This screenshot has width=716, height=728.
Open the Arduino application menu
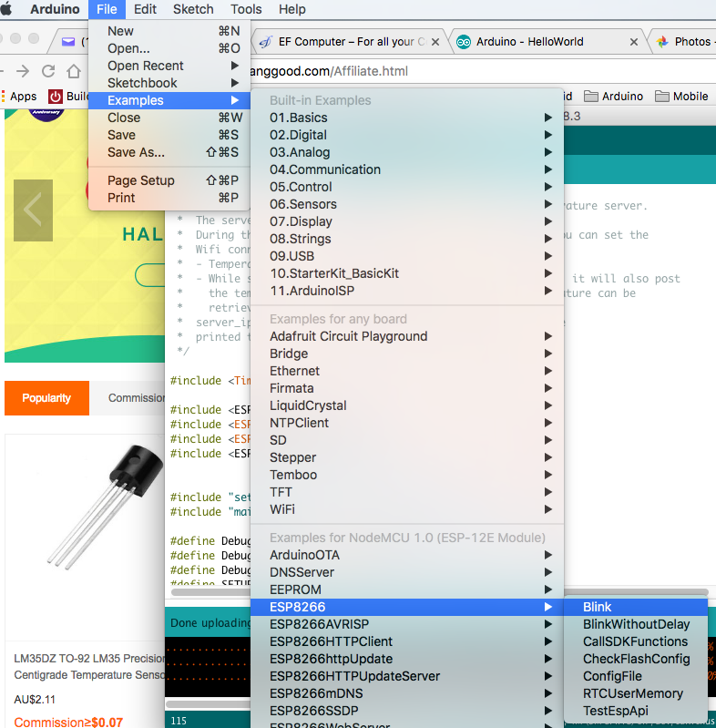click(x=55, y=9)
